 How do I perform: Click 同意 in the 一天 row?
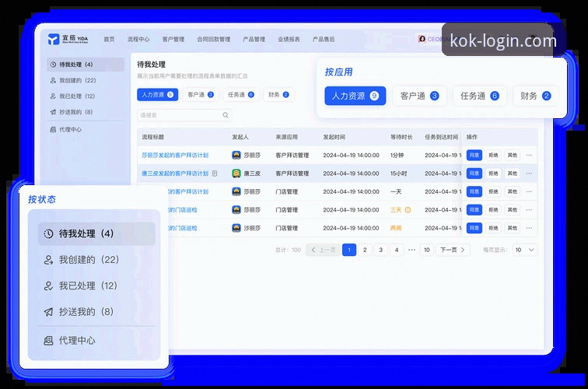pyautogui.click(x=474, y=191)
